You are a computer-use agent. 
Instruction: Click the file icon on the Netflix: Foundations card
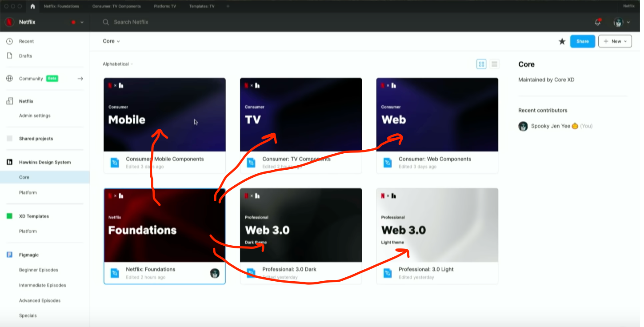[x=115, y=273]
